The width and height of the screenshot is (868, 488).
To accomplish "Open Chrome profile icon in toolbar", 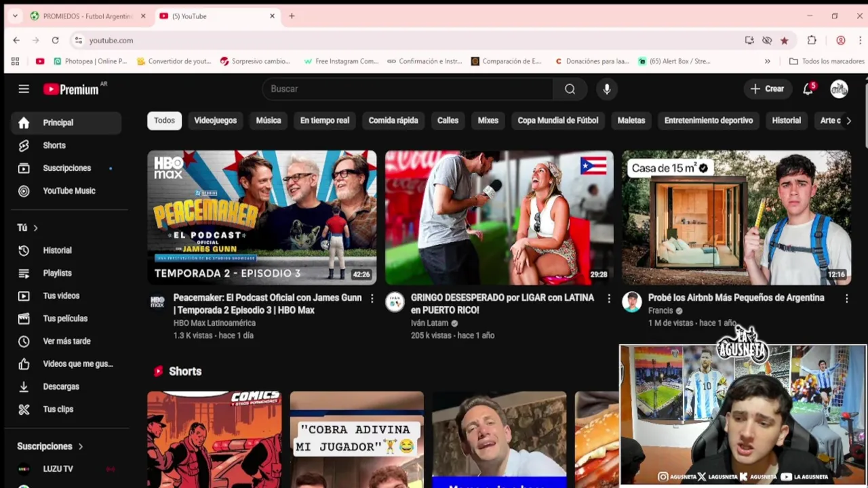I will point(841,40).
